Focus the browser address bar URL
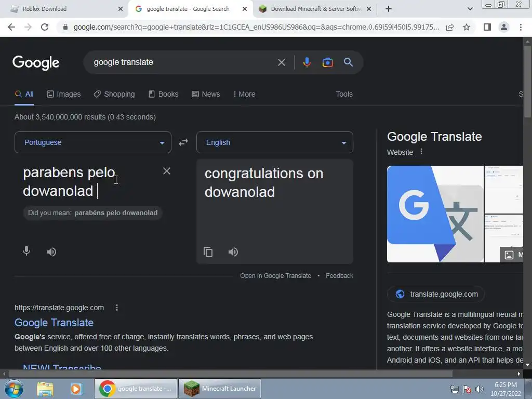 pyautogui.click(x=256, y=27)
